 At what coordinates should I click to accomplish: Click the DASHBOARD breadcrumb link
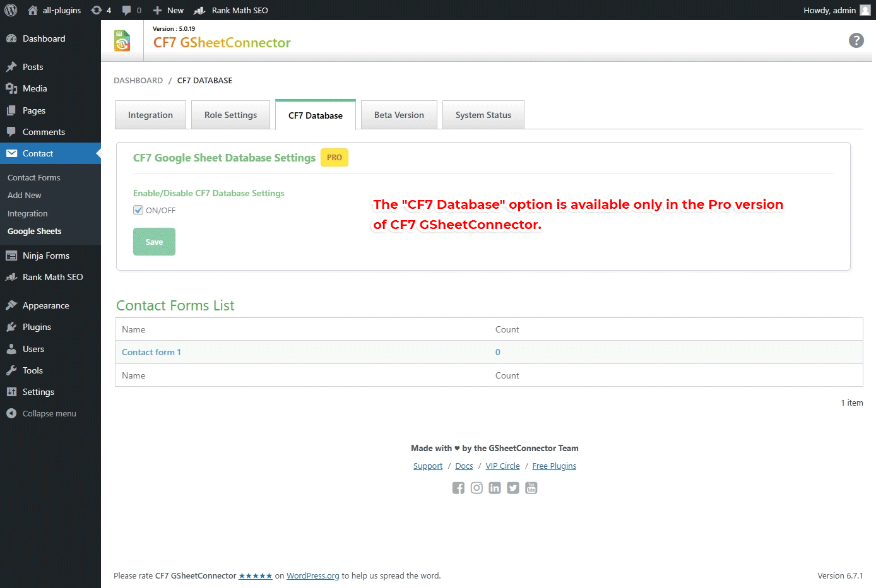[x=138, y=80]
